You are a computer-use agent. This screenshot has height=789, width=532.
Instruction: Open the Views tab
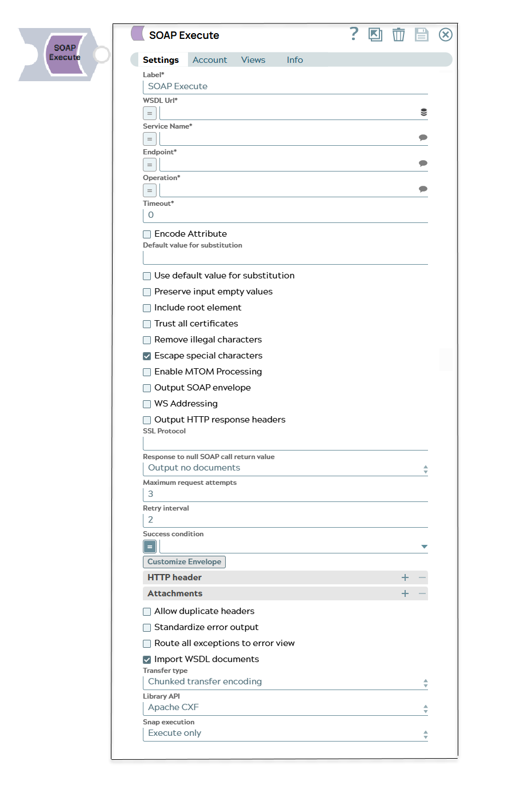pyautogui.click(x=253, y=60)
